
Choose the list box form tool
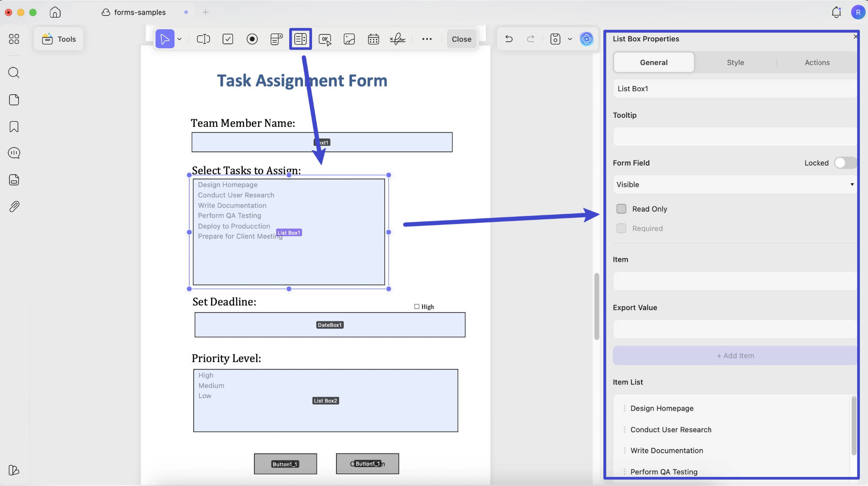(x=300, y=39)
